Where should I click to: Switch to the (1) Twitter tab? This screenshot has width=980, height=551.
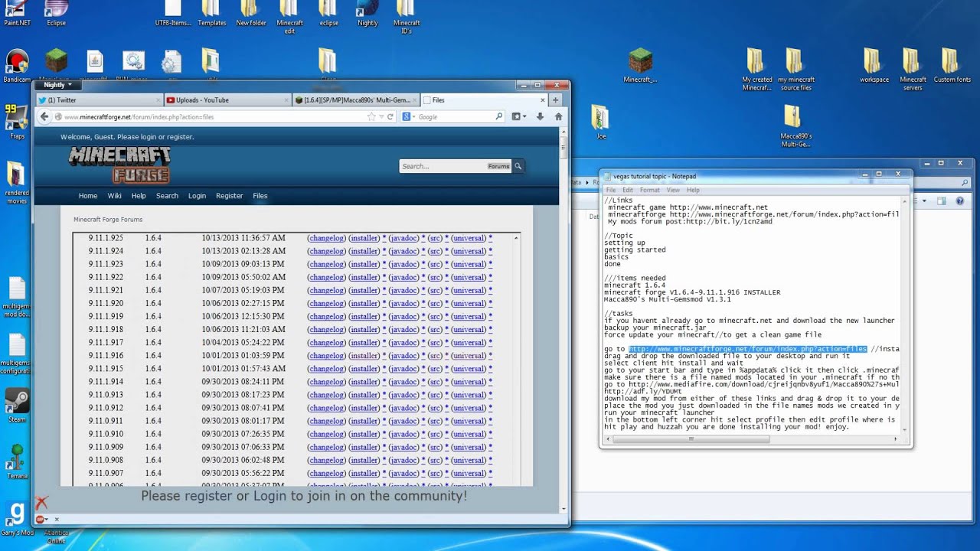[x=98, y=100]
